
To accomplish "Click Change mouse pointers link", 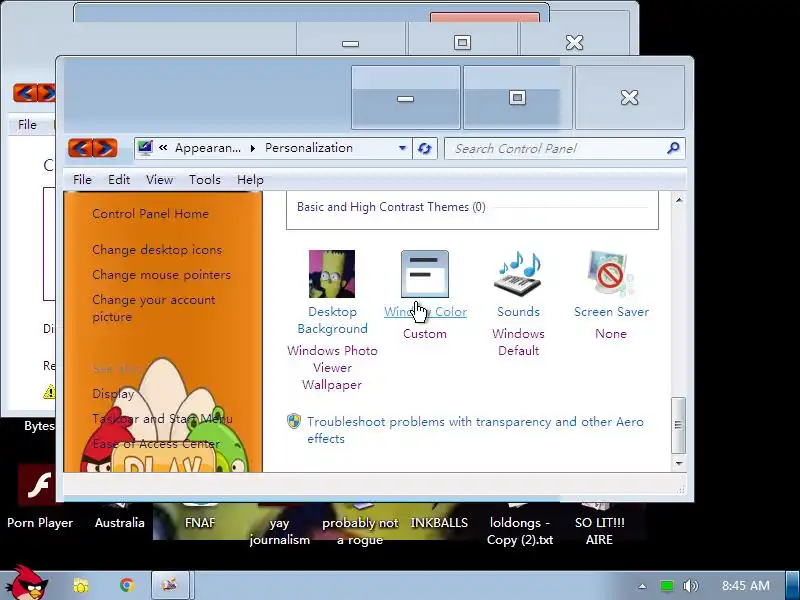I will point(161,275).
